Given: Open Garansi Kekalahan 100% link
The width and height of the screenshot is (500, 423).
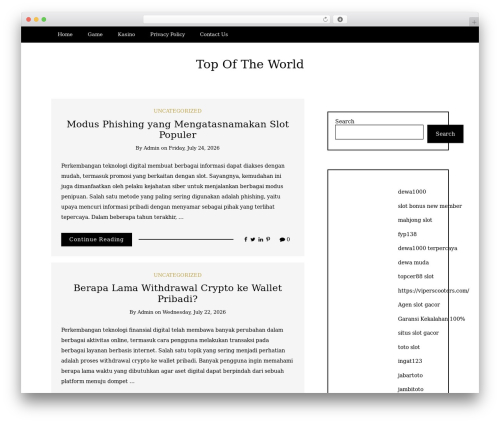Looking at the screenshot, I should click(431, 319).
